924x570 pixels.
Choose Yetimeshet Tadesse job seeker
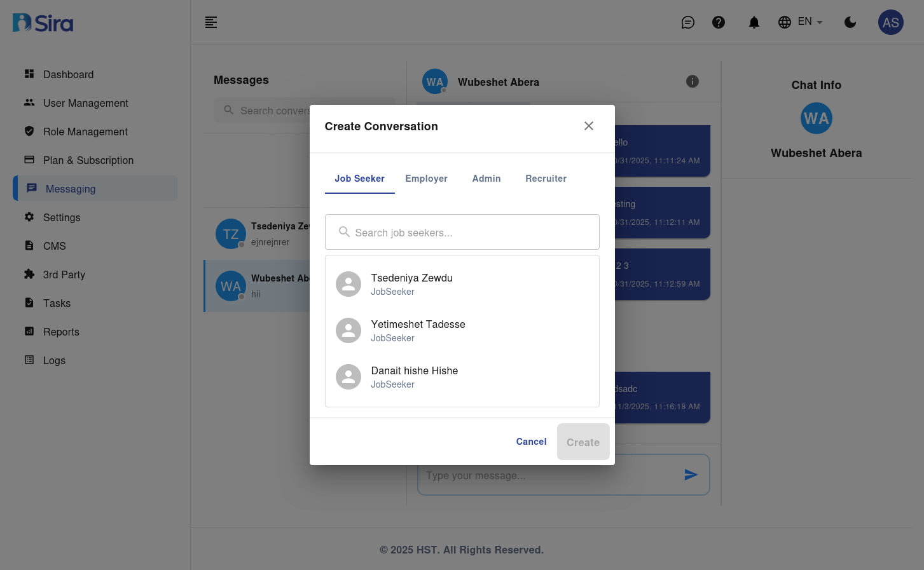418,330
